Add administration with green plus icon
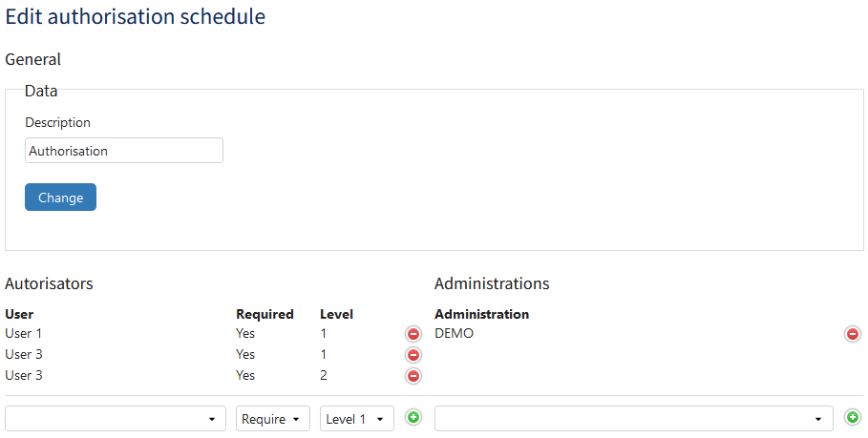The image size is (868, 438). [x=853, y=417]
